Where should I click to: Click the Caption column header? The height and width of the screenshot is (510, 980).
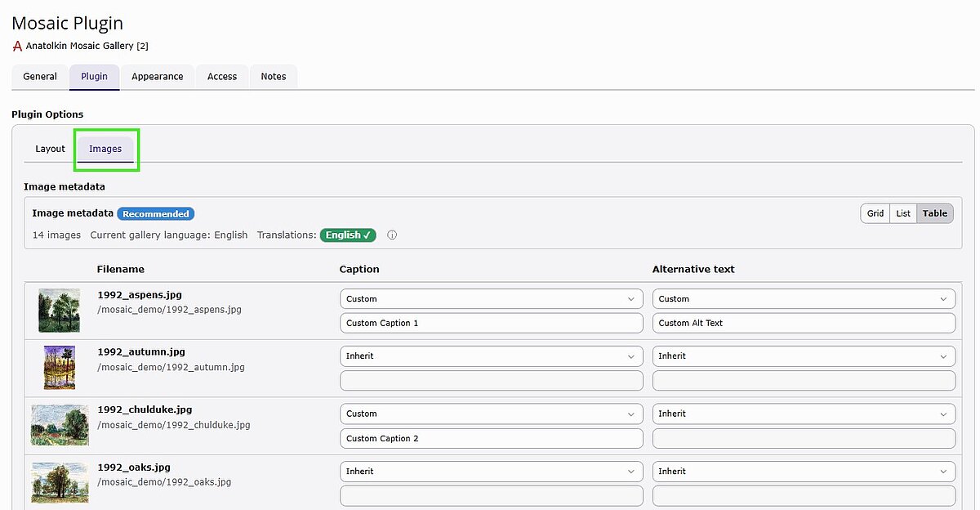(x=359, y=269)
